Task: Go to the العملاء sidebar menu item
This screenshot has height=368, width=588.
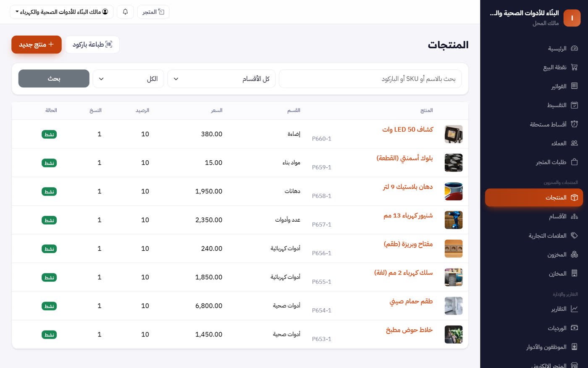Action: coord(534,143)
